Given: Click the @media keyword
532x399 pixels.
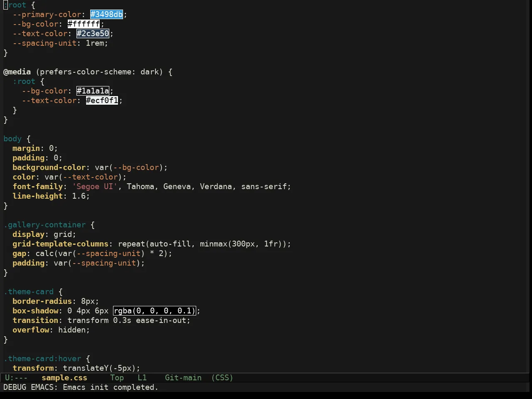Looking at the screenshot, I should 17,72.
